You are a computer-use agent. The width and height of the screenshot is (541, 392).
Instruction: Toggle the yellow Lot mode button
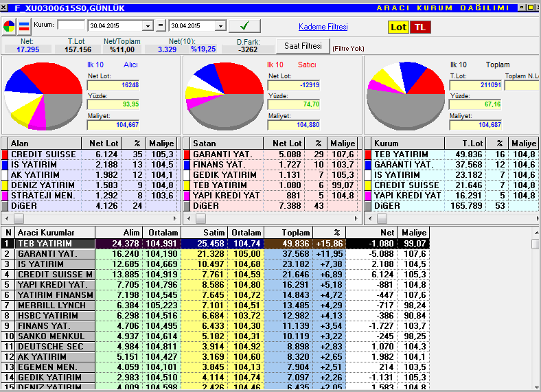click(398, 27)
